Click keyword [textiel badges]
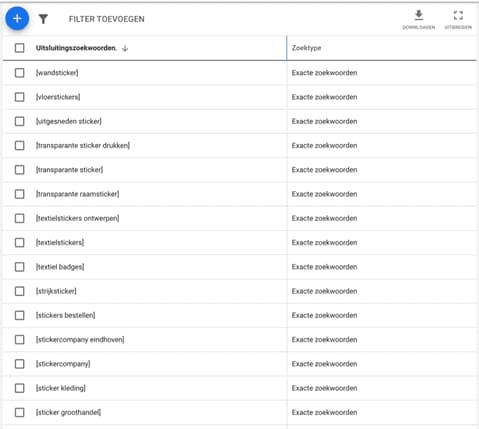Image resolution: width=479 pixels, height=429 pixels. [x=60, y=267]
